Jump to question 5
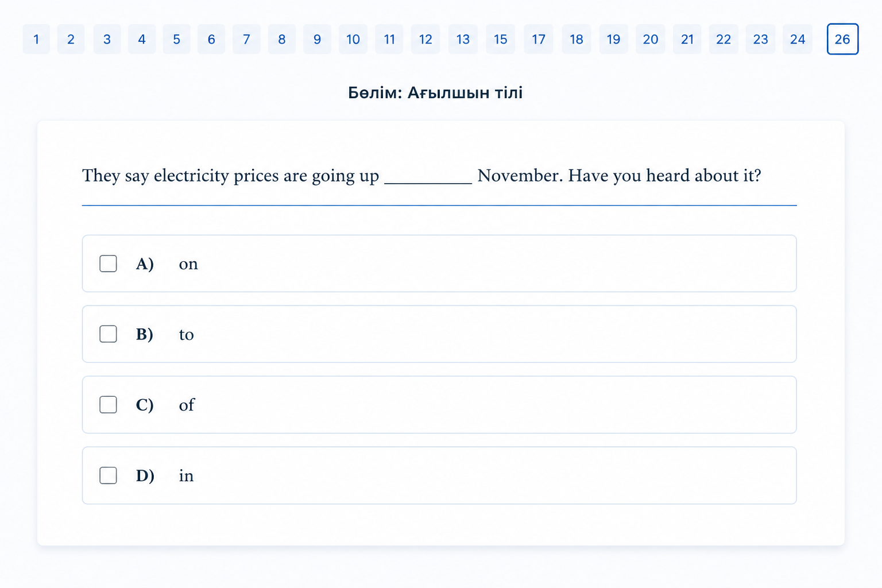The width and height of the screenshot is (882, 588). 176,39
